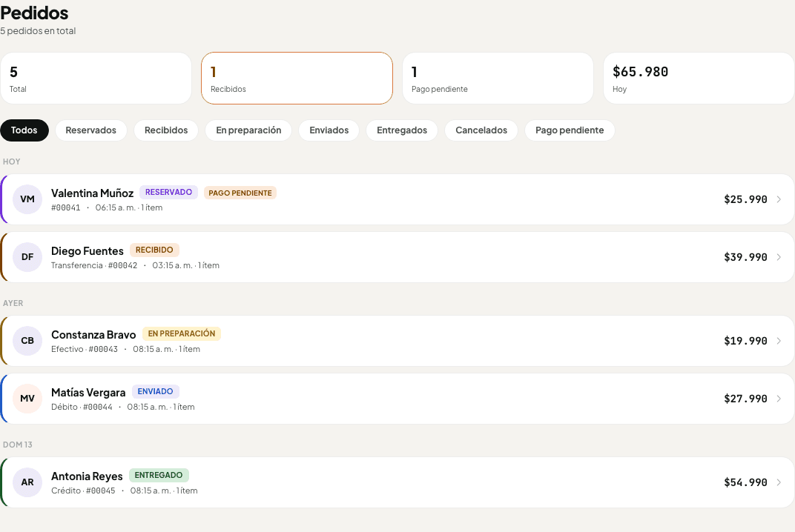The height and width of the screenshot is (532, 795).
Task: Click the PAGO PENDIENTE badge on Valentina's order
Action: tap(240, 193)
